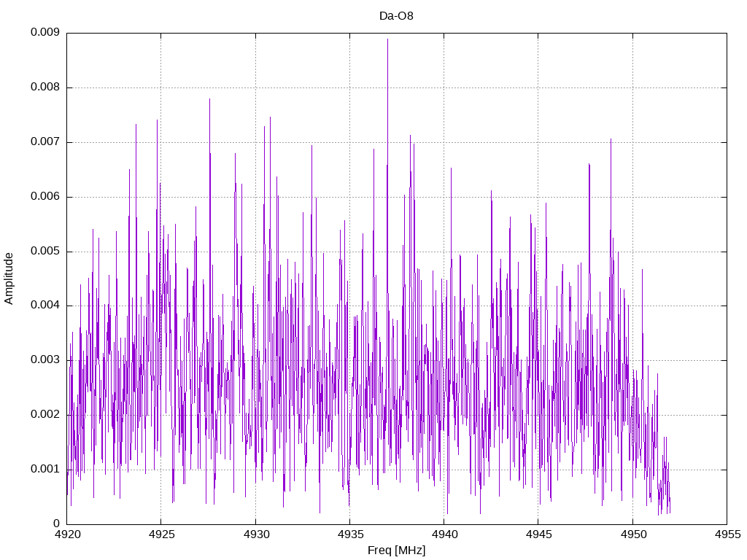This screenshot has height=560, width=747.
Task: Click the 0.006 y-axis tick label
Action: [x=45, y=196]
